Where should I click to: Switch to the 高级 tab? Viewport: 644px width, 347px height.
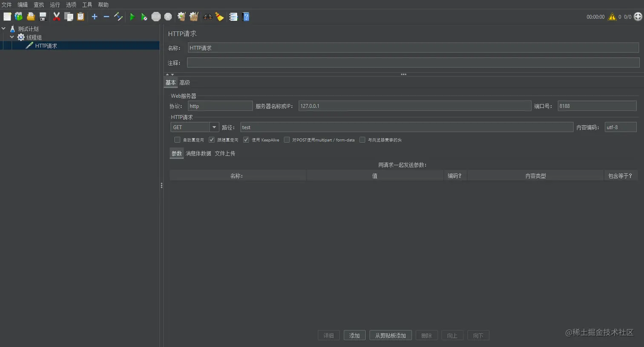(x=184, y=83)
